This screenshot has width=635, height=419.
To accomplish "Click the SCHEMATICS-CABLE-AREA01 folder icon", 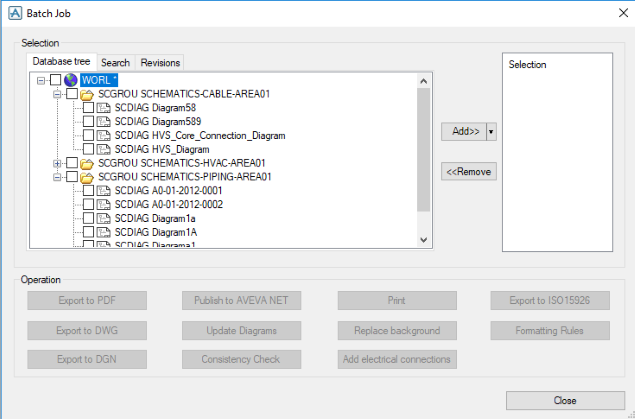I will click(87, 94).
